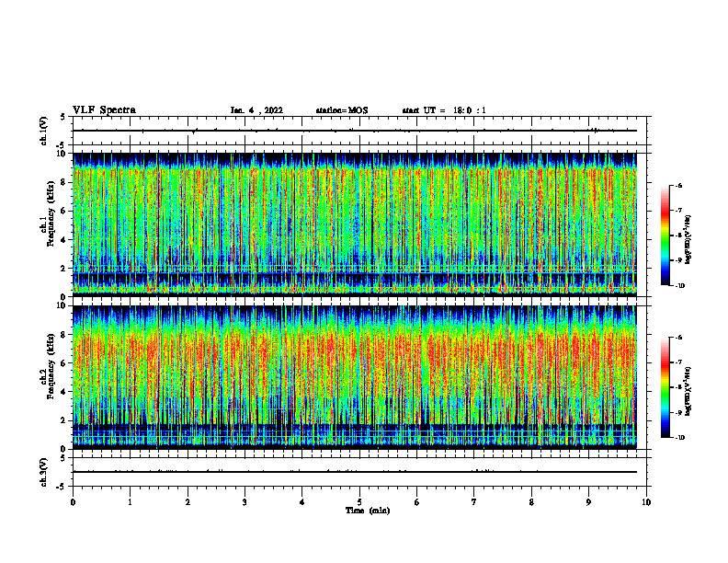The width and height of the screenshot is (728, 563).
Task: Click the "0" tick on the time axis
Action: 73,502
